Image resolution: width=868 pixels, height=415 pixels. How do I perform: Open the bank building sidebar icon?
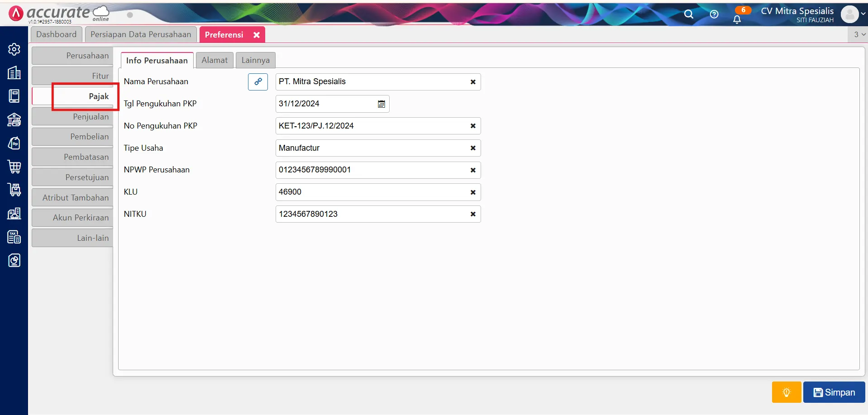14,119
